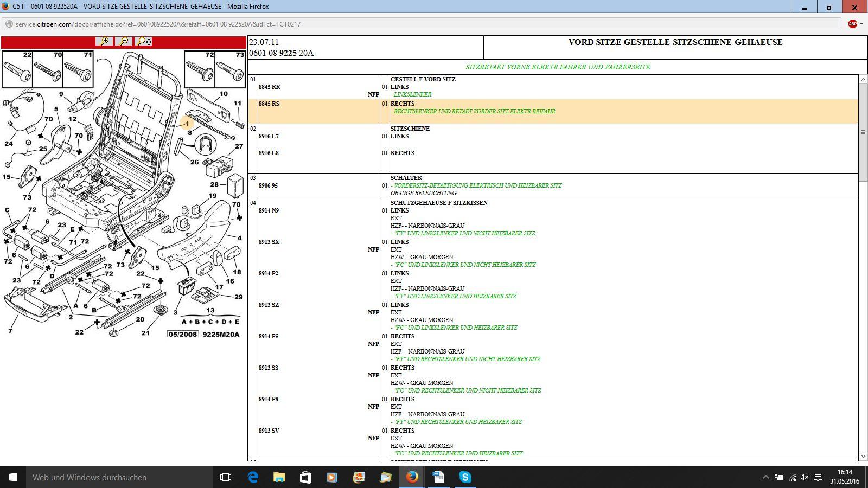This screenshot has height=488, width=868.
Task: Select highlighted part number 8845 RS
Action: (x=269, y=104)
